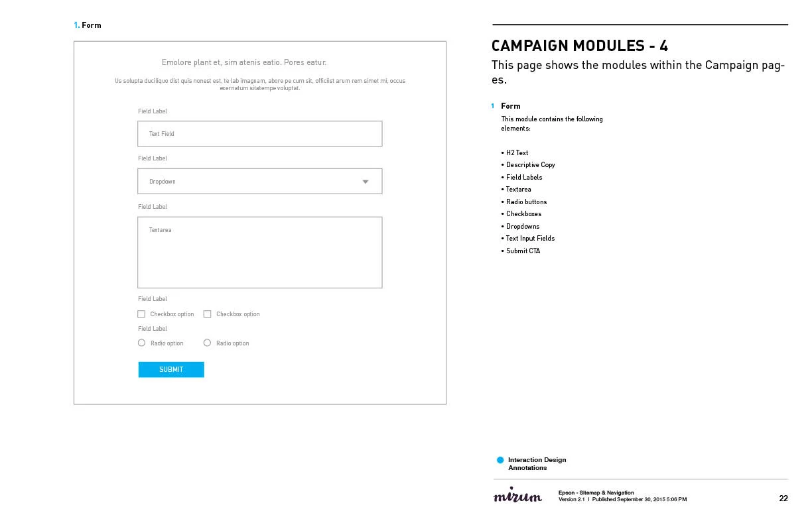The height and width of the screenshot is (525, 812).
Task: Click inside the Textarea box
Action: pyautogui.click(x=260, y=253)
